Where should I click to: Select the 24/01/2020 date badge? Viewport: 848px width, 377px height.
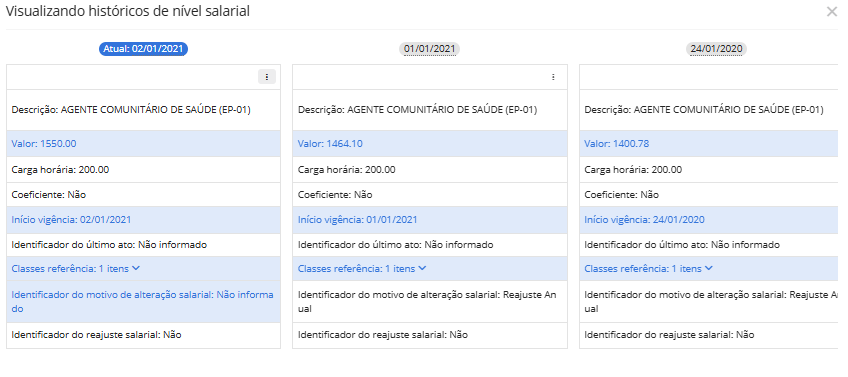tap(717, 49)
